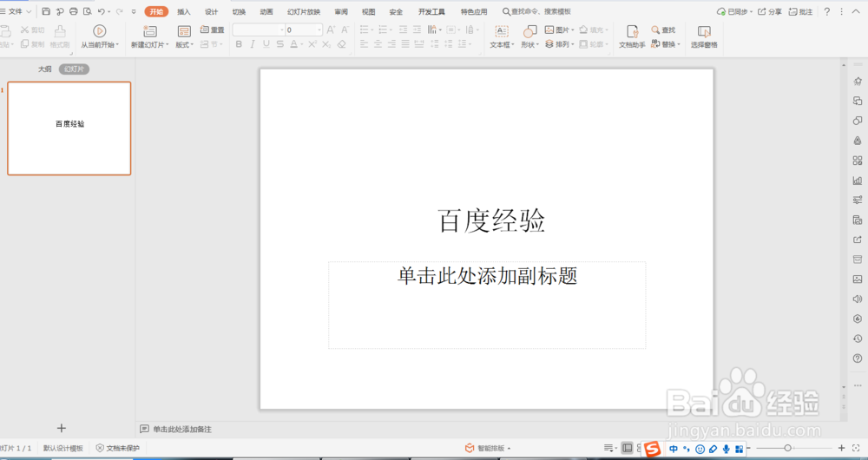Toggle Strikethrough formatting
Image resolution: width=868 pixels, height=460 pixels.
pyautogui.click(x=280, y=44)
